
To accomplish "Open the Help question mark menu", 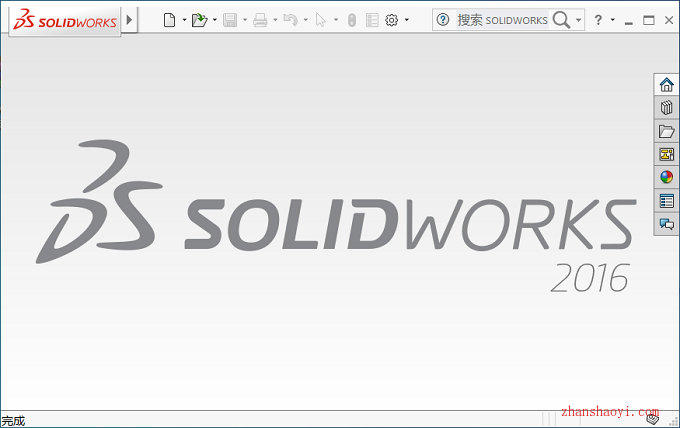I will (598, 20).
